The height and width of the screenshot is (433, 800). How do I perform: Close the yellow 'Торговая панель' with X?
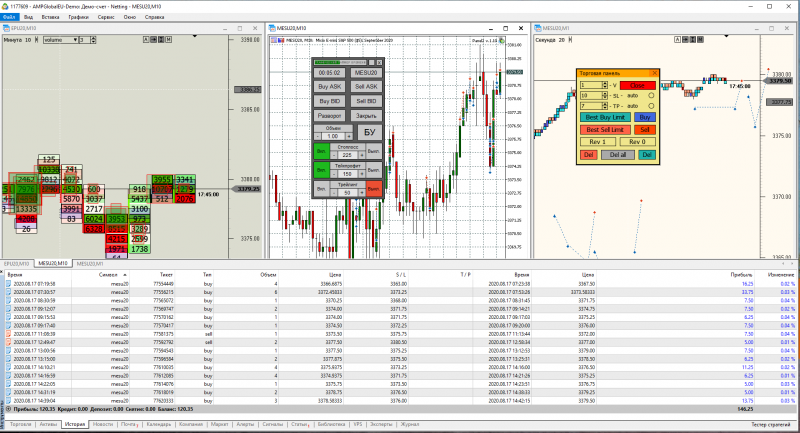pos(655,73)
